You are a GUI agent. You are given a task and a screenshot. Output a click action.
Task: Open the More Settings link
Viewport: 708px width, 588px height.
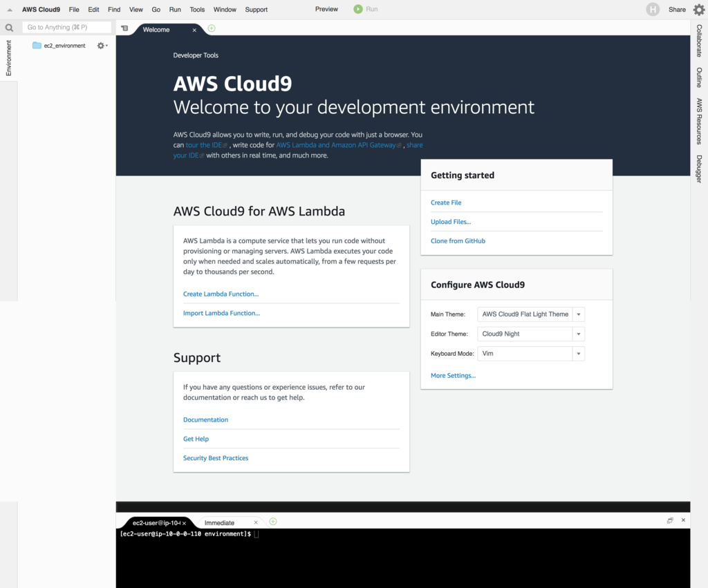pos(453,375)
